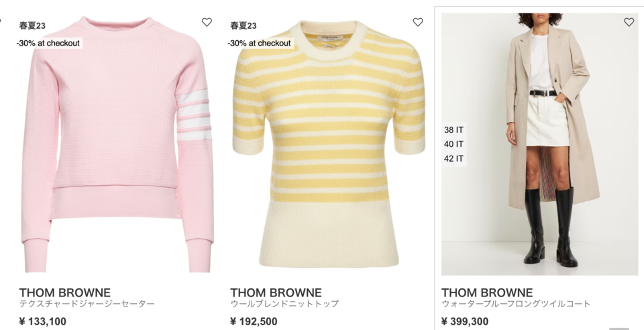Screen dimensions: 644x330
Task: Click the ¥ 133,100 price
Action: point(43,321)
